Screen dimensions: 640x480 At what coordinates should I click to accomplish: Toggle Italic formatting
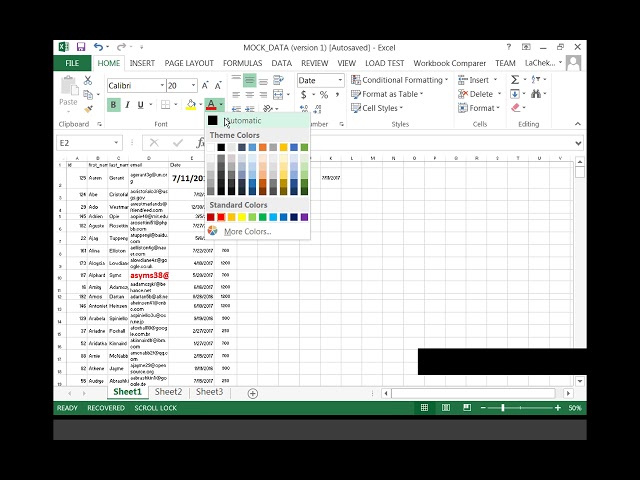pyautogui.click(x=127, y=105)
